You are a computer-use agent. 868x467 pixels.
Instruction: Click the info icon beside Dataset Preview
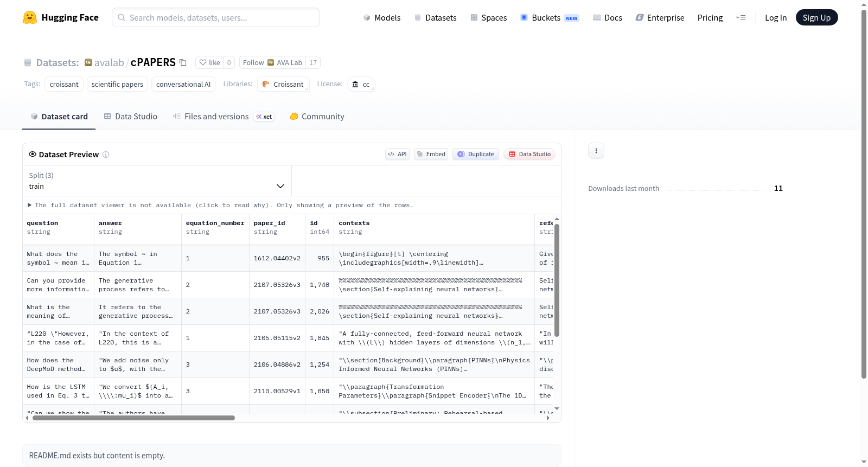106,155
